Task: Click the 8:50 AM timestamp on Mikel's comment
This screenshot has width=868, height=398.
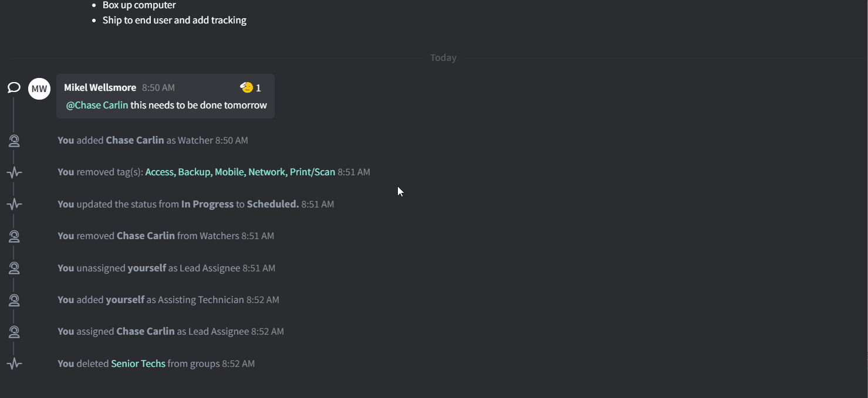Action: click(x=158, y=88)
